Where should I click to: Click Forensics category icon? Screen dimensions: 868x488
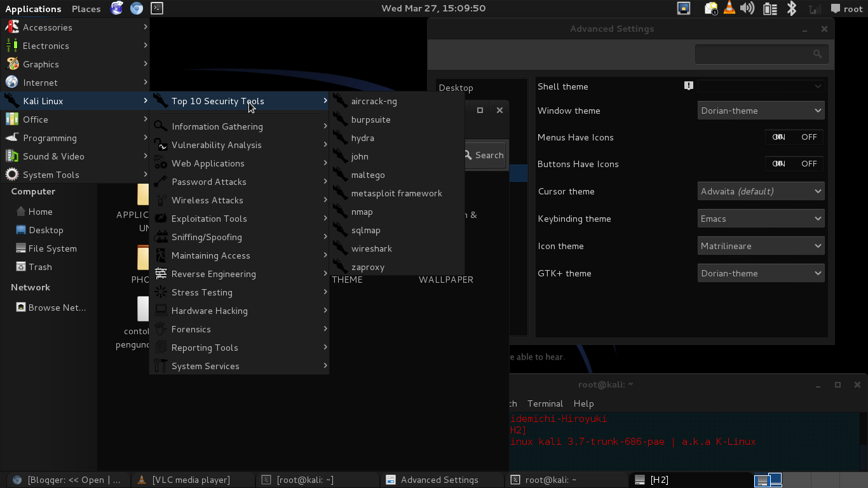(x=161, y=329)
